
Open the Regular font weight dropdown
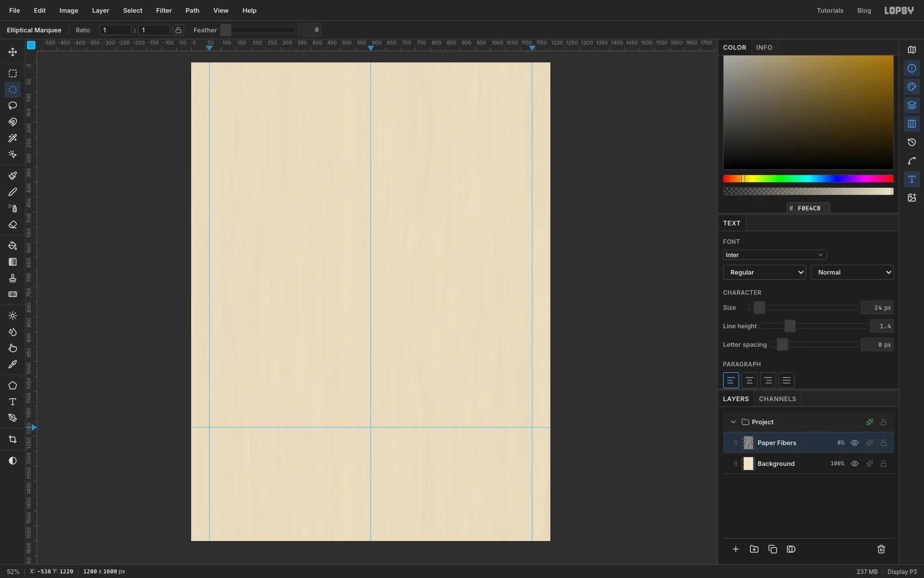[x=765, y=272]
